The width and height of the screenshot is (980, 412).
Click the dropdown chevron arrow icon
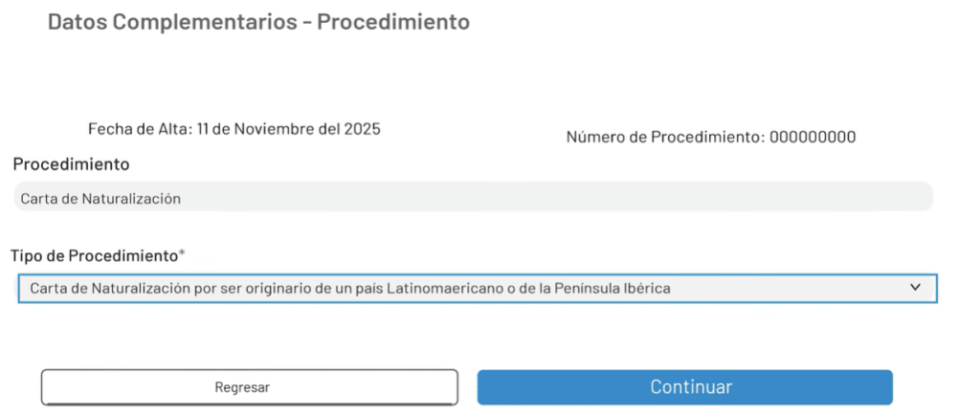point(915,287)
